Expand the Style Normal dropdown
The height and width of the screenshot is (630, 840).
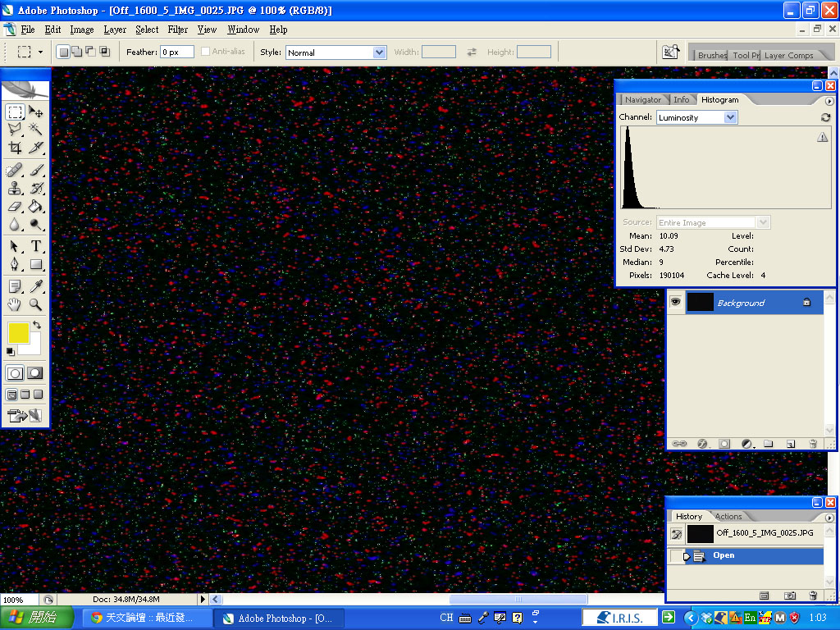pyautogui.click(x=379, y=52)
